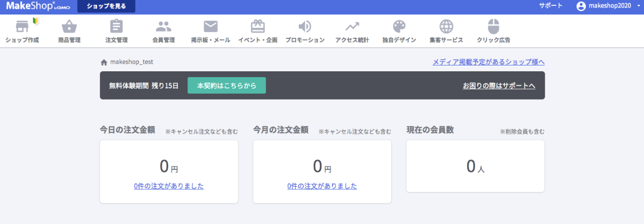Click the 本契約はこちらから button
Screen dimensions: 644x224
tap(227, 86)
